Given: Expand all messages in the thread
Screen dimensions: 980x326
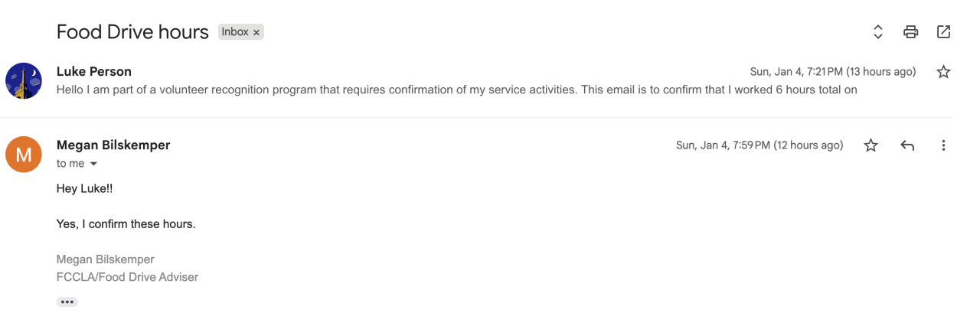Looking at the screenshot, I should [878, 32].
